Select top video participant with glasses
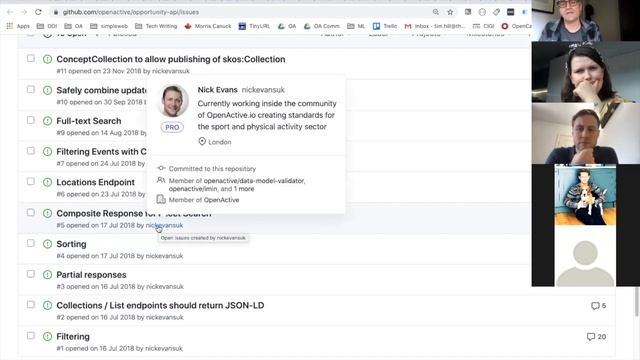The height and width of the screenshot is (360, 640). click(x=586, y=20)
